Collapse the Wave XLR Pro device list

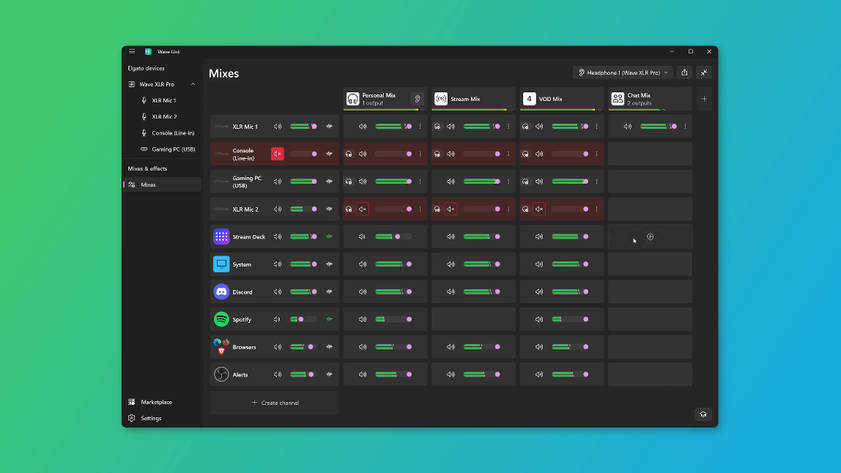pyautogui.click(x=193, y=84)
